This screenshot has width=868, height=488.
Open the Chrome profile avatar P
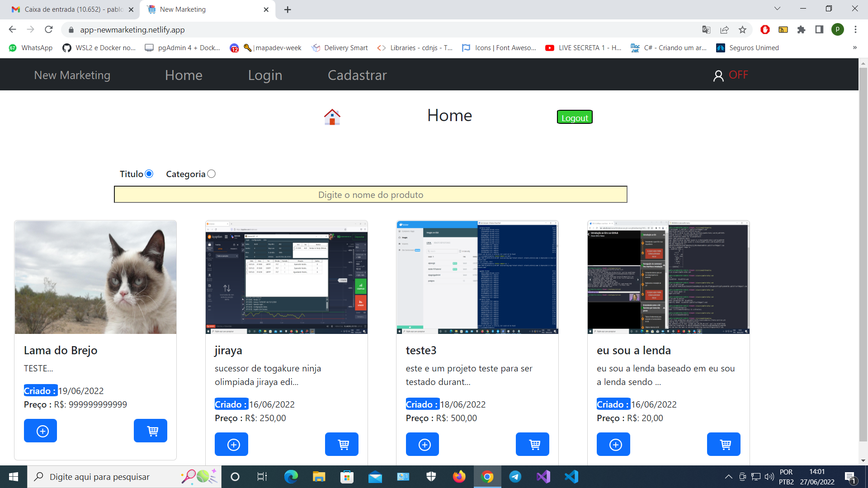click(837, 30)
